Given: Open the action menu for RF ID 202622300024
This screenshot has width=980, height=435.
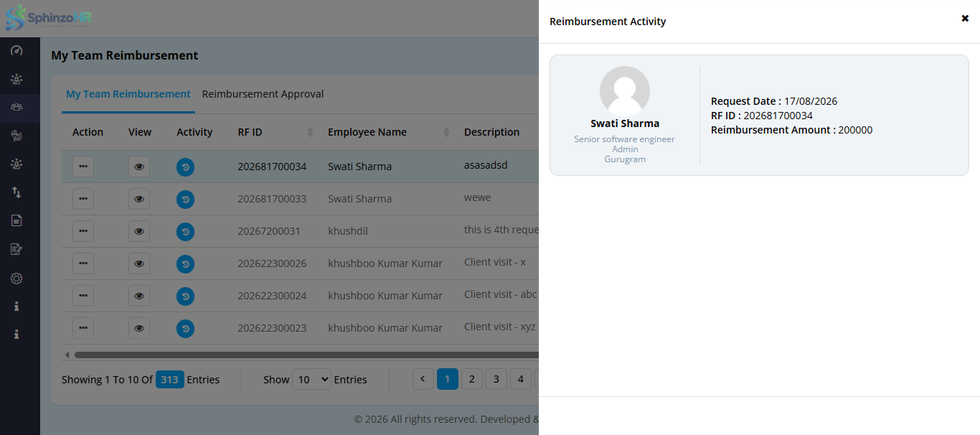Looking at the screenshot, I should [83, 296].
